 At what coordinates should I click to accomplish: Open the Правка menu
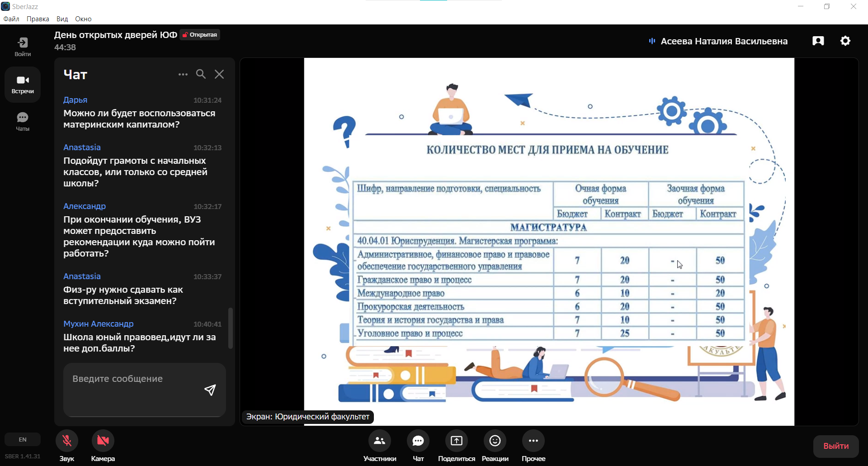click(x=38, y=19)
